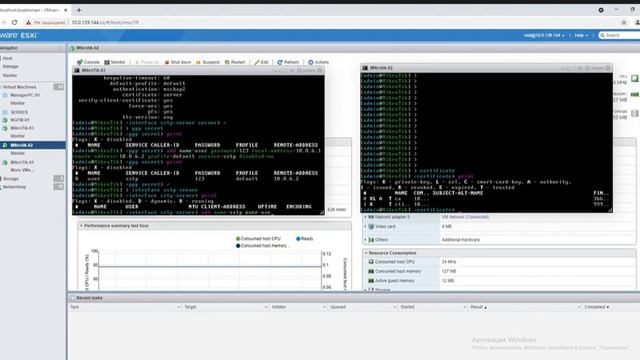
Task: Click More VMs link
Action: tap(22, 170)
